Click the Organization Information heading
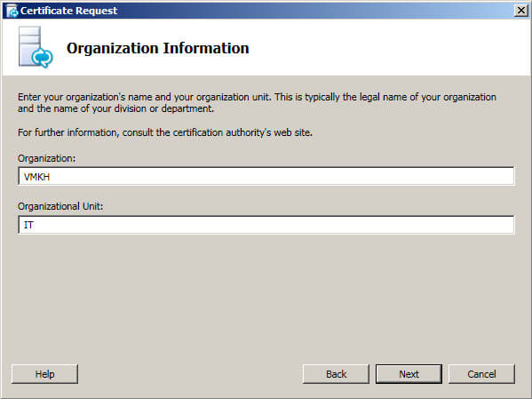Screen dimensions: 532x399 158,48
